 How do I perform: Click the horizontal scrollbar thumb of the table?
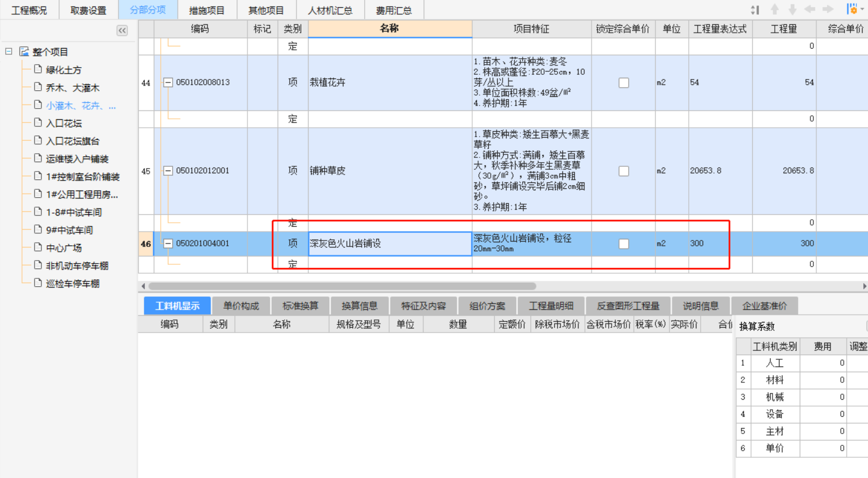click(342, 286)
